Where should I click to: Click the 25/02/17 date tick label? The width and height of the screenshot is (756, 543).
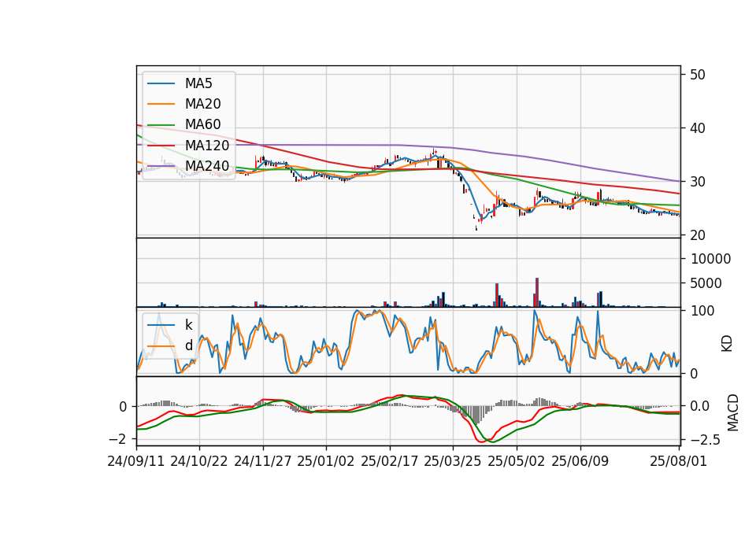[x=390, y=461]
